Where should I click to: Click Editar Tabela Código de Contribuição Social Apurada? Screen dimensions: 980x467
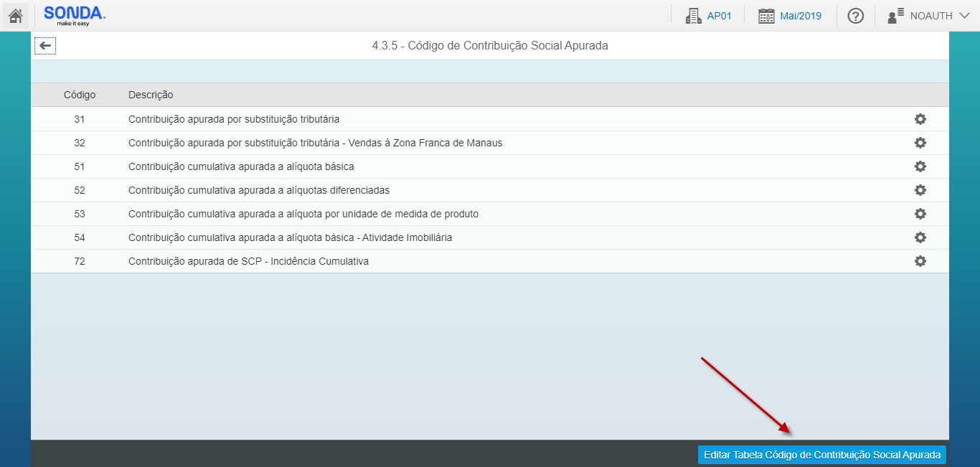[x=822, y=455]
